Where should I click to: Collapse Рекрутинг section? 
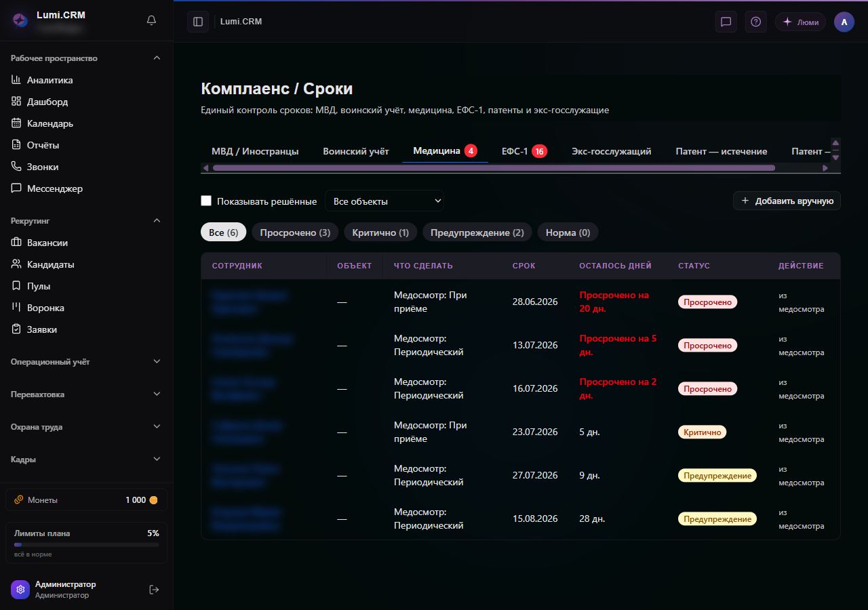pyautogui.click(x=87, y=221)
